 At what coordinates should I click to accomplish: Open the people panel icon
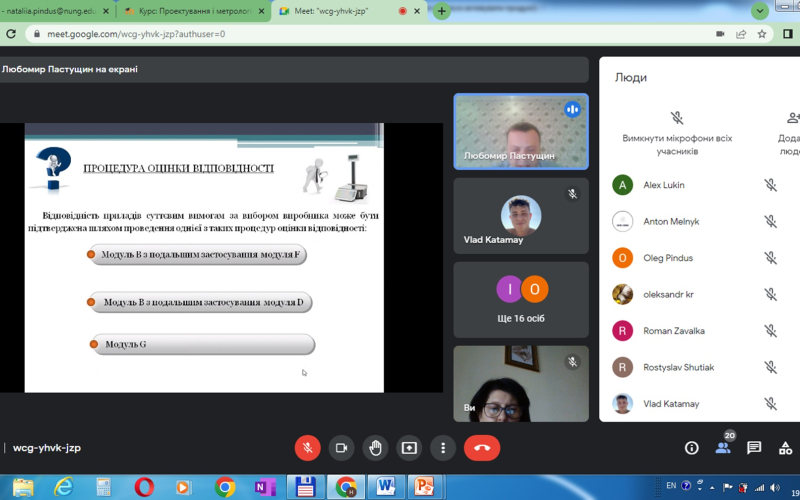point(723,448)
